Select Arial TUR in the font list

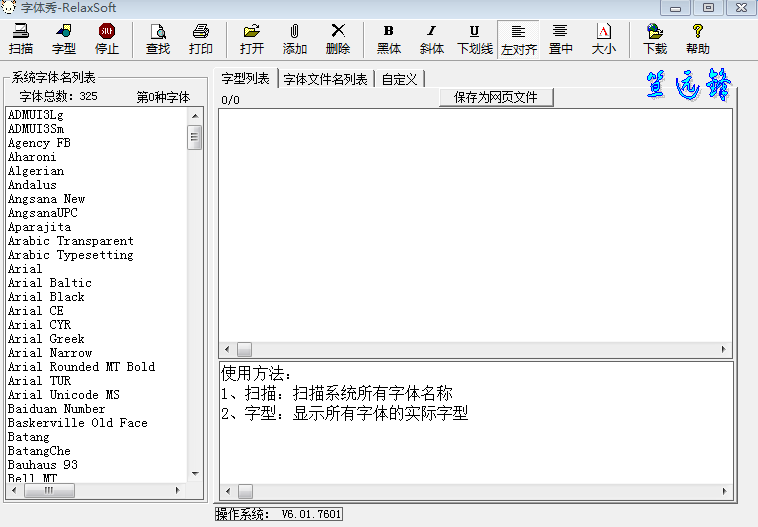click(39, 381)
